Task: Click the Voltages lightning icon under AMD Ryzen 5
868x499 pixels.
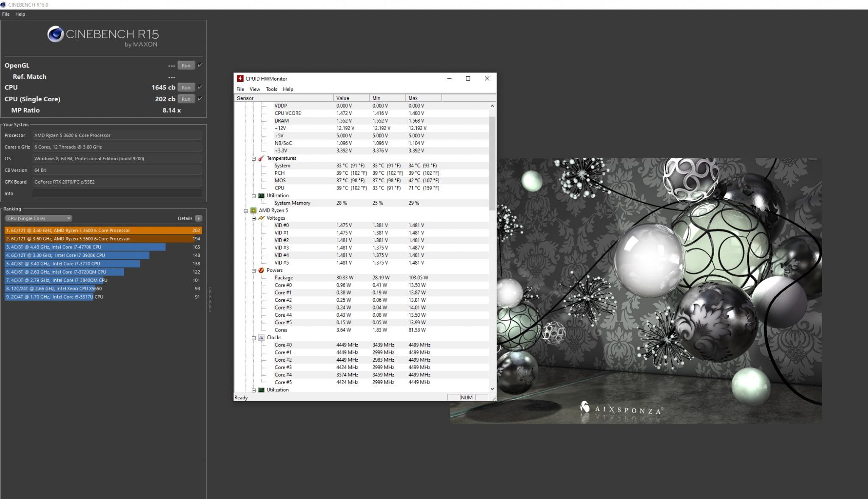Action: click(261, 218)
